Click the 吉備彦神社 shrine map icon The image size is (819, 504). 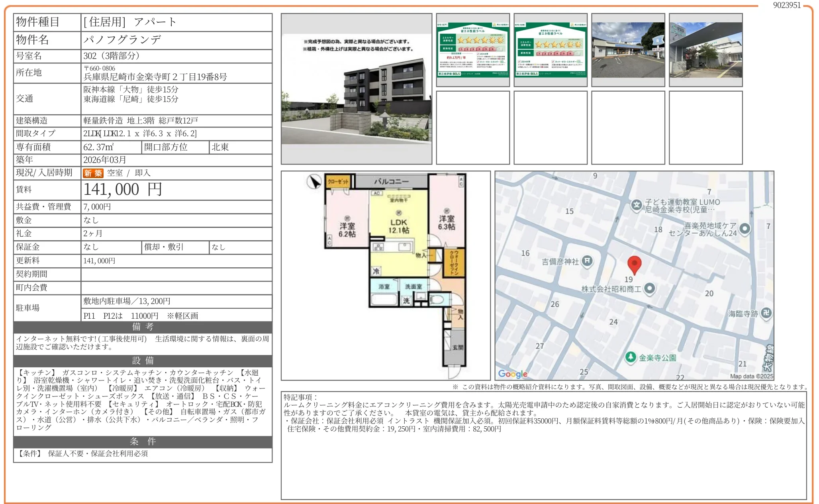587,261
